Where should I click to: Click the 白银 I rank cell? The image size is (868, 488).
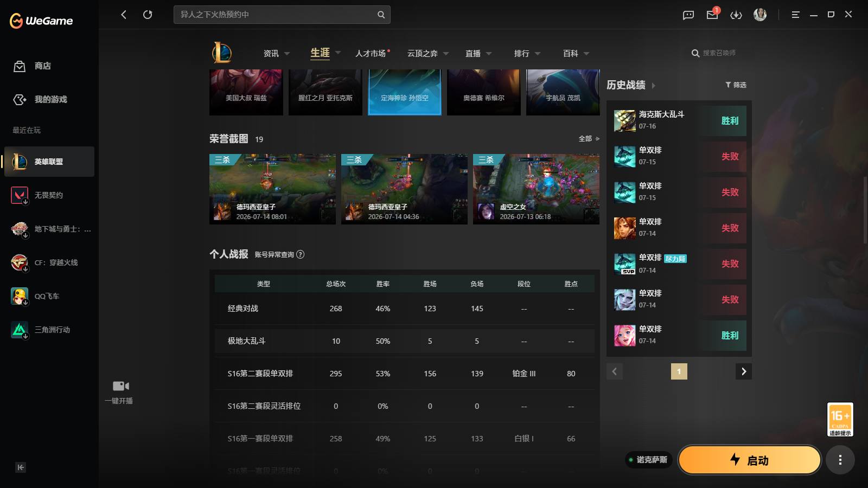524,439
